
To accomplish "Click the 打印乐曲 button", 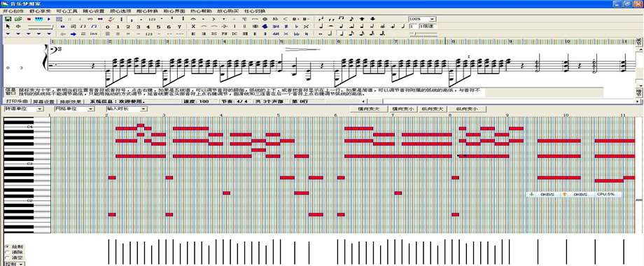I will pyautogui.click(x=16, y=101).
